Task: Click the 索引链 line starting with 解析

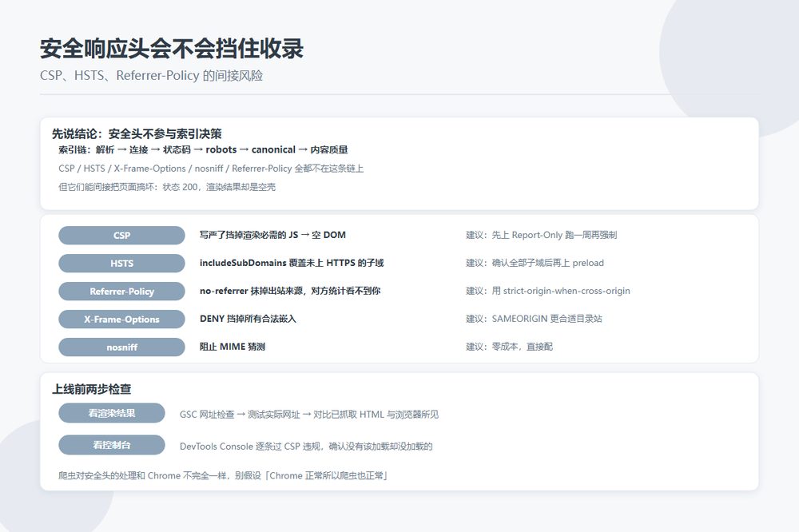Action: pyautogui.click(x=203, y=150)
